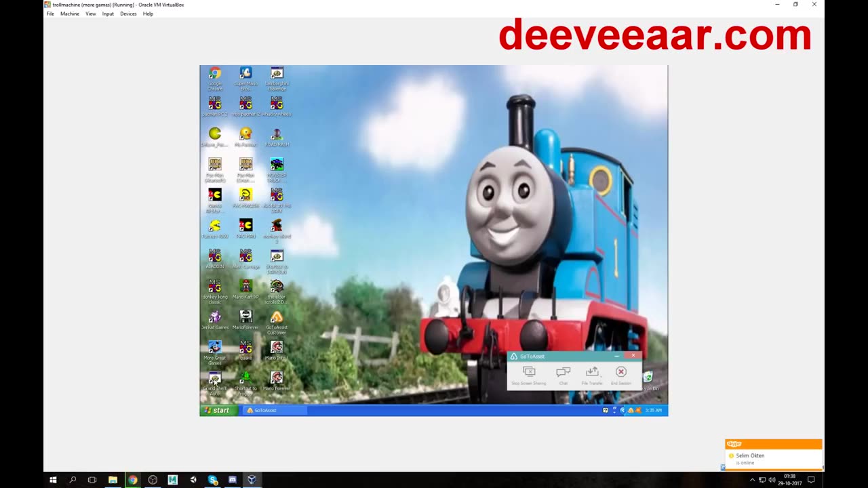Click Stop Screen Sharing in GoToAssist
The width and height of the screenshot is (868, 488).
click(529, 375)
